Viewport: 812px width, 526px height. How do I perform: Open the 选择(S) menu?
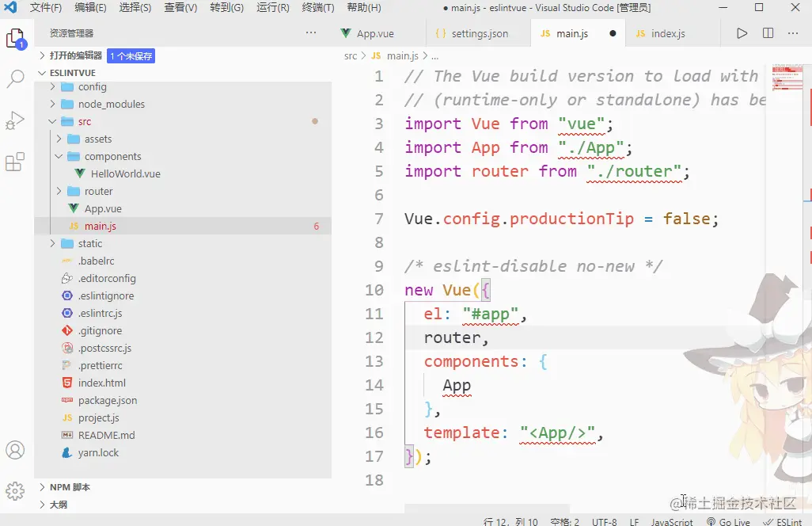click(x=135, y=7)
